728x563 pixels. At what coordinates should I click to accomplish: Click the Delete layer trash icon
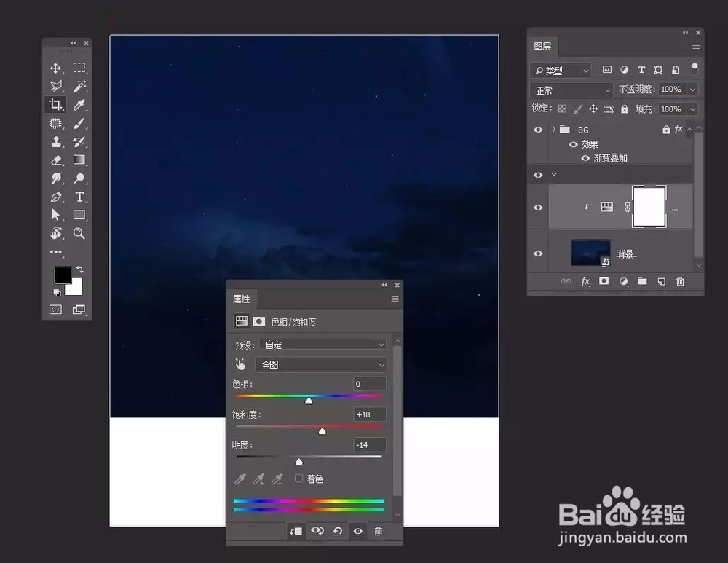tap(680, 281)
